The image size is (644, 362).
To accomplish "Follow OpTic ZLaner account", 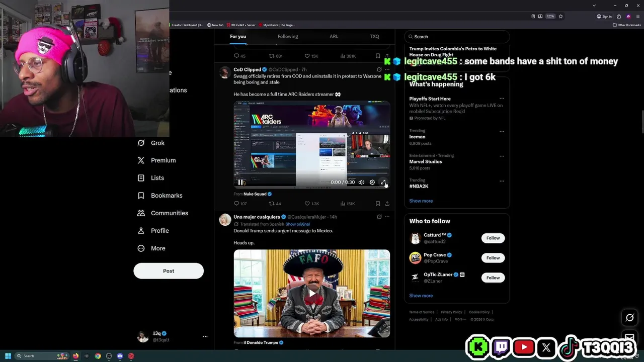I will click(493, 278).
